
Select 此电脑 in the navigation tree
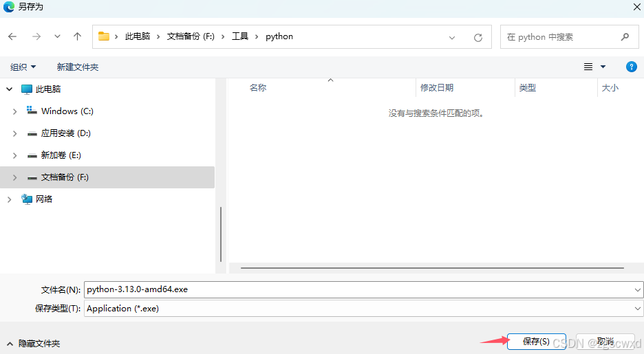tap(48, 89)
